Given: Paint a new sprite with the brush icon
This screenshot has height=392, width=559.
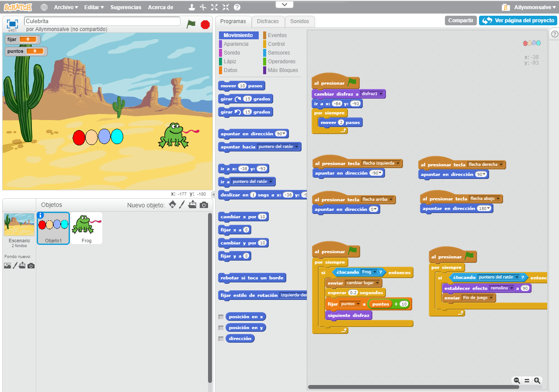Looking at the screenshot, I should (x=183, y=204).
